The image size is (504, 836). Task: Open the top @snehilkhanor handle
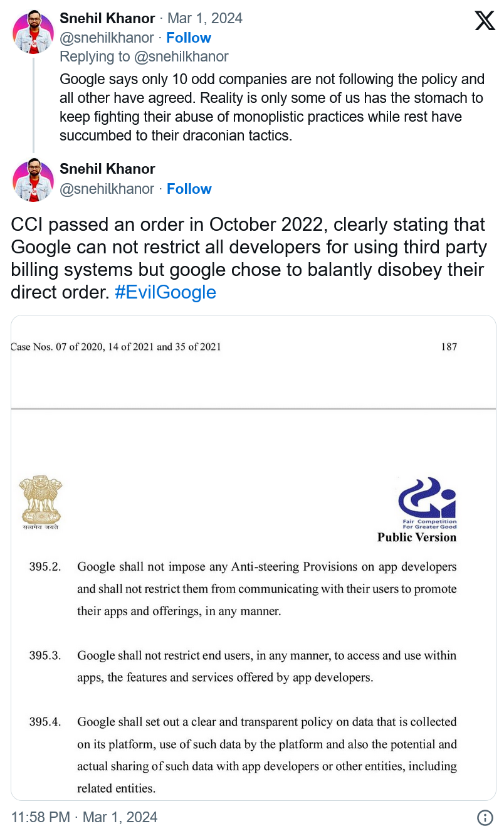point(107,38)
